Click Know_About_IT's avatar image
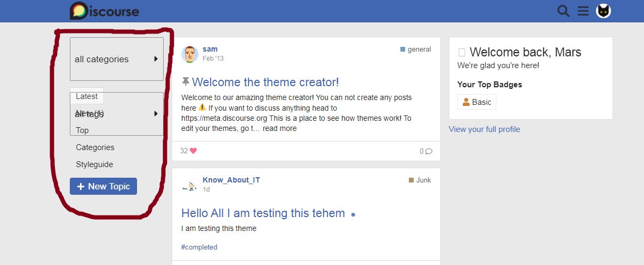 pyautogui.click(x=190, y=185)
